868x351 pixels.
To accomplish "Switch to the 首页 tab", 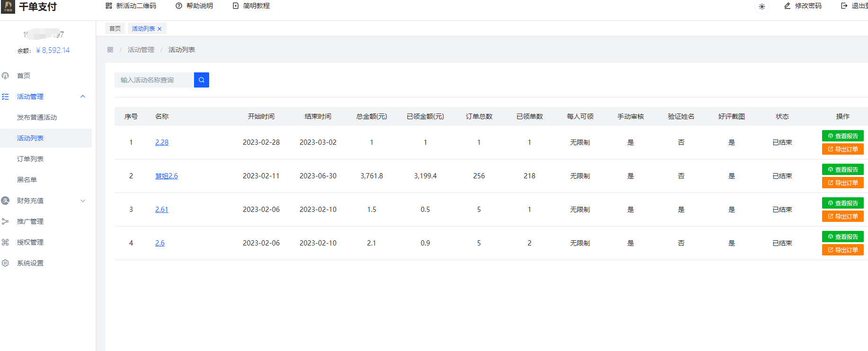I will click(115, 28).
